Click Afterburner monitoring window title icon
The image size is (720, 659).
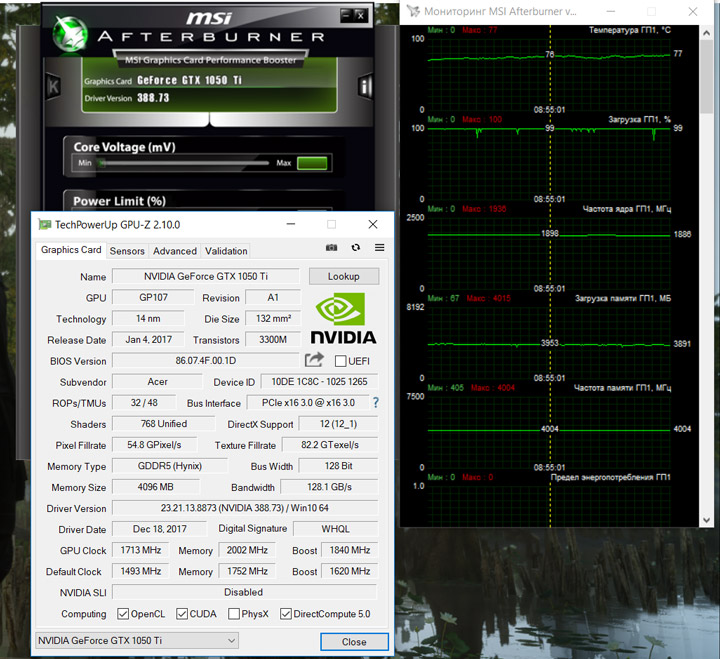point(413,11)
